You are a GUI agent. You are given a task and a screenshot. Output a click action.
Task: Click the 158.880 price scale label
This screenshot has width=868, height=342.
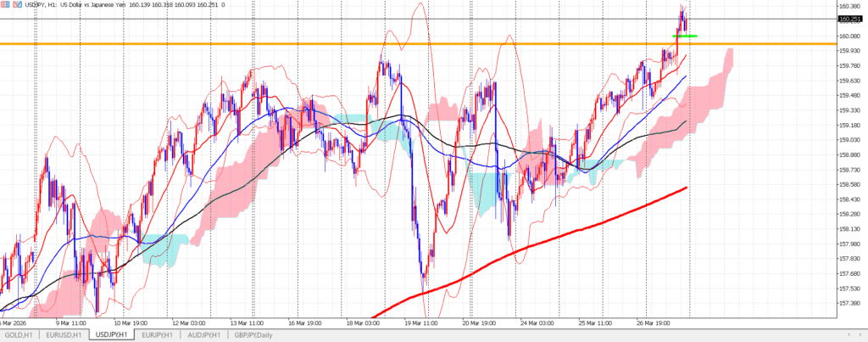pos(849,155)
